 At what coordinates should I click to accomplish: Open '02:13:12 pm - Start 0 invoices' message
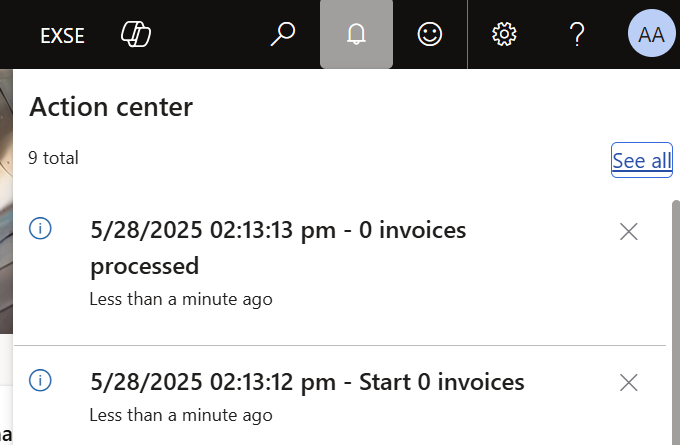point(307,382)
